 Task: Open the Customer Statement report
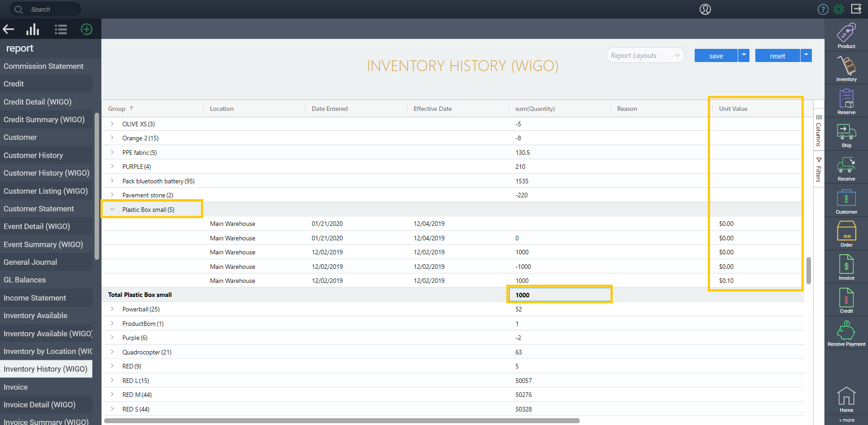pos(46,209)
